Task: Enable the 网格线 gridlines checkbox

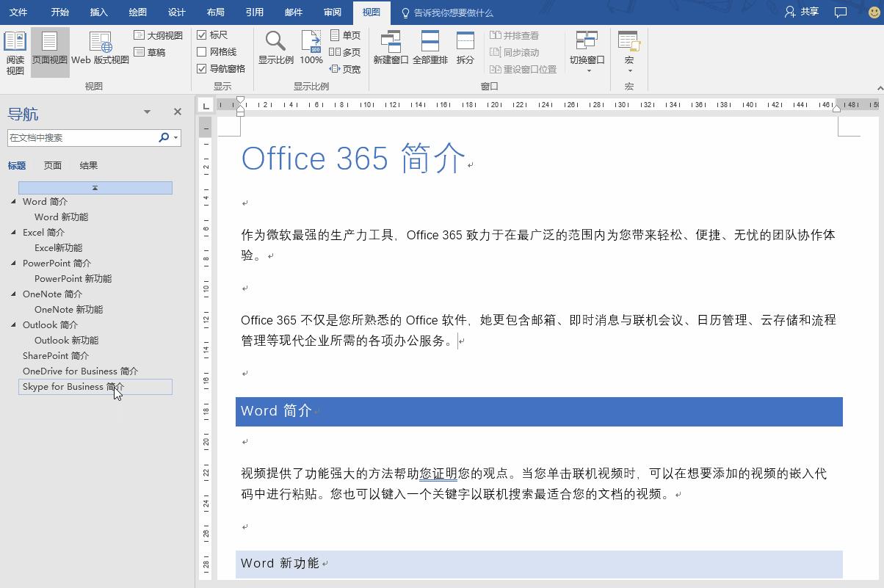Action: [203, 51]
